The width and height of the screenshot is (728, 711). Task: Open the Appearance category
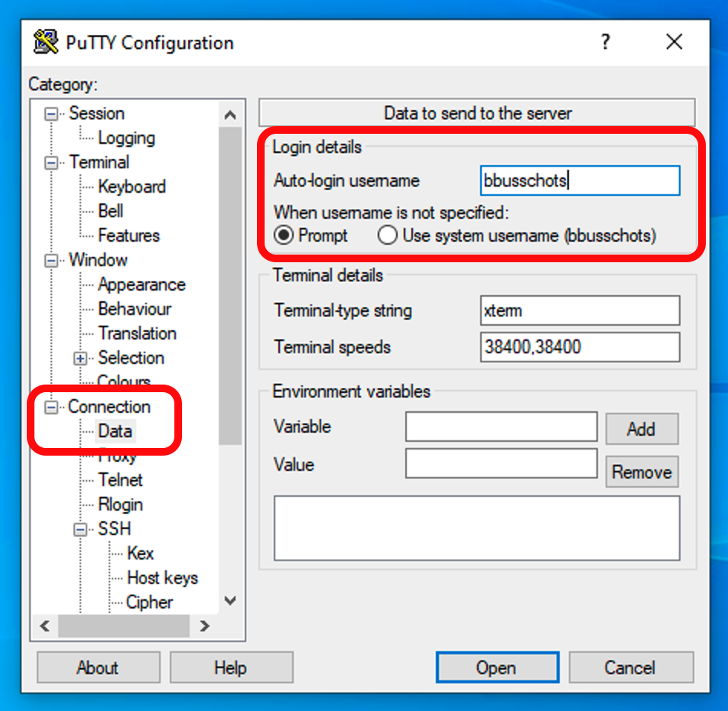pyautogui.click(x=141, y=284)
